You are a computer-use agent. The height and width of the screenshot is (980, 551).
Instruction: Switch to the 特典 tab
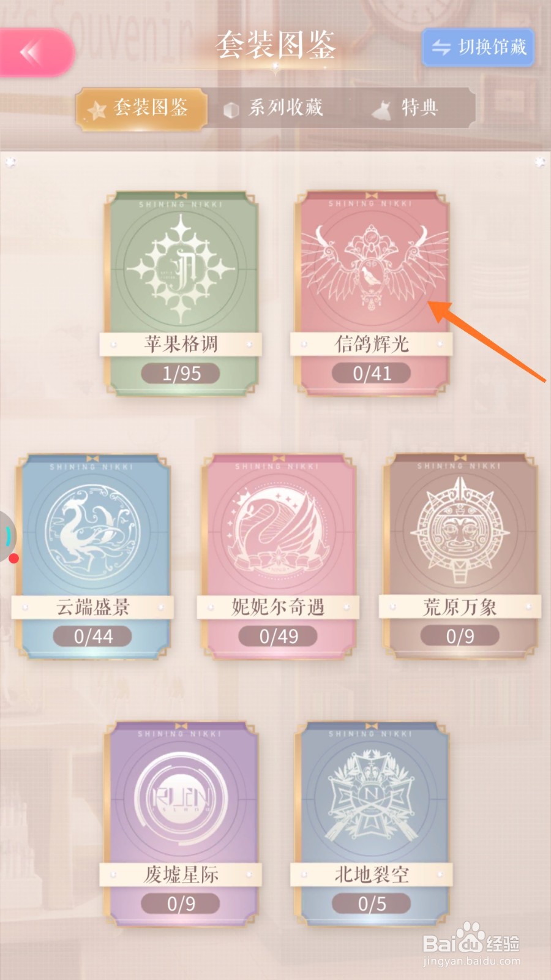[x=407, y=108]
